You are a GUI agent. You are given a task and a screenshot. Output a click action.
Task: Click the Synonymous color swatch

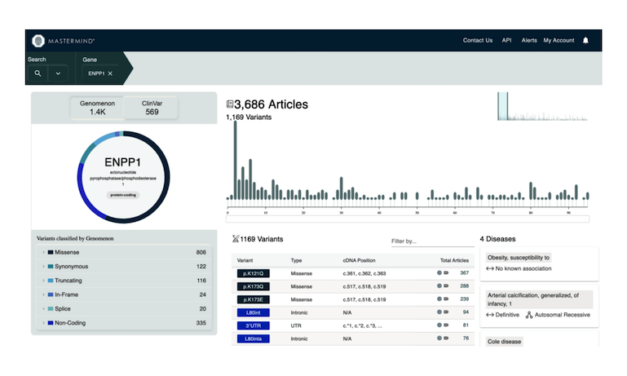50,266
